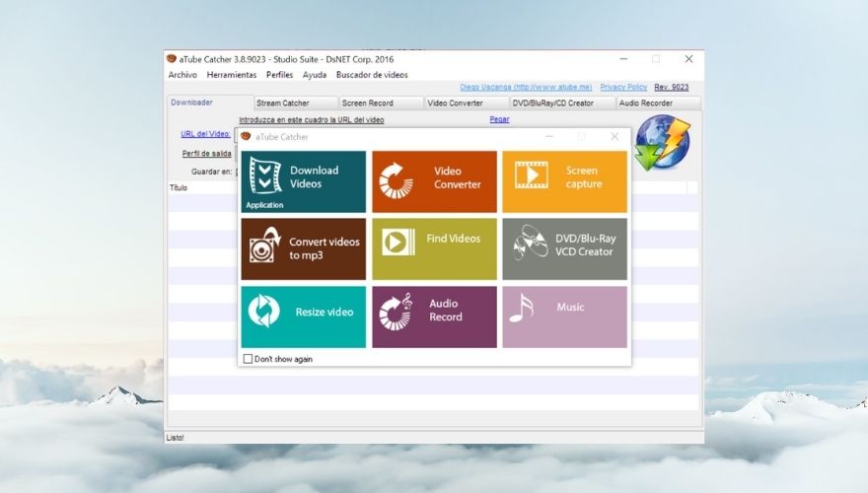Open Audio Record note icon
The width and height of the screenshot is (868, 493).
396,312
